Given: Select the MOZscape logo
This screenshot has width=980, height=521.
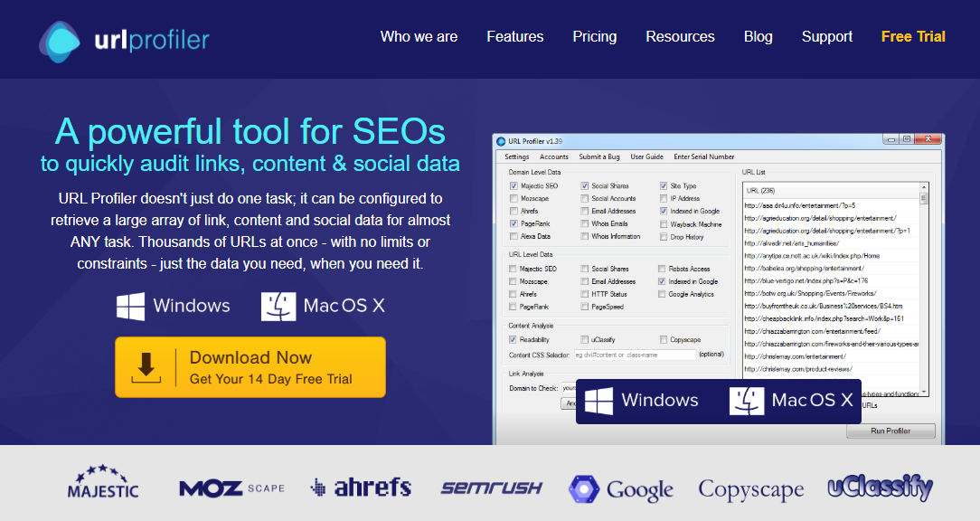Looking at the screenshot, I should (x=230, y=487).
